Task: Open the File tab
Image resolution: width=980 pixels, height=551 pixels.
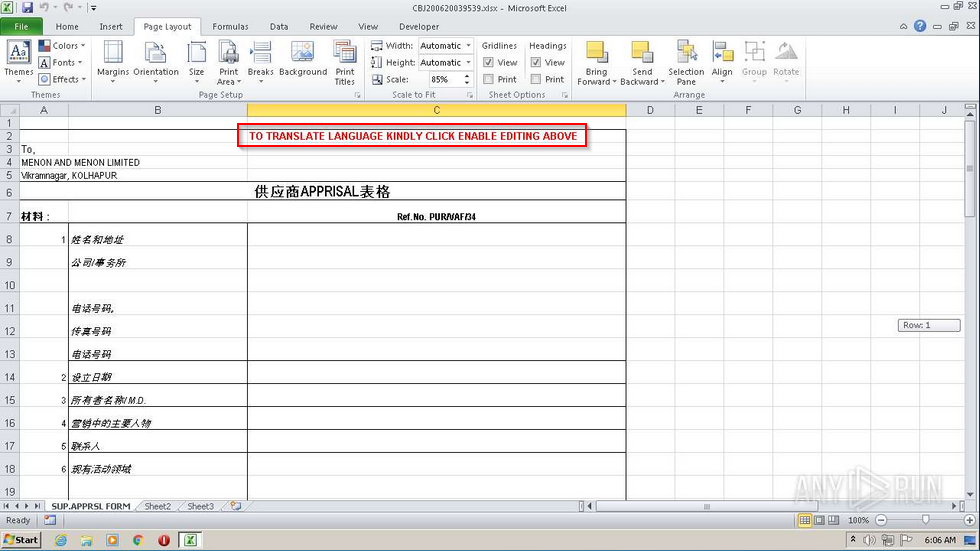Action: click(21, 27)
